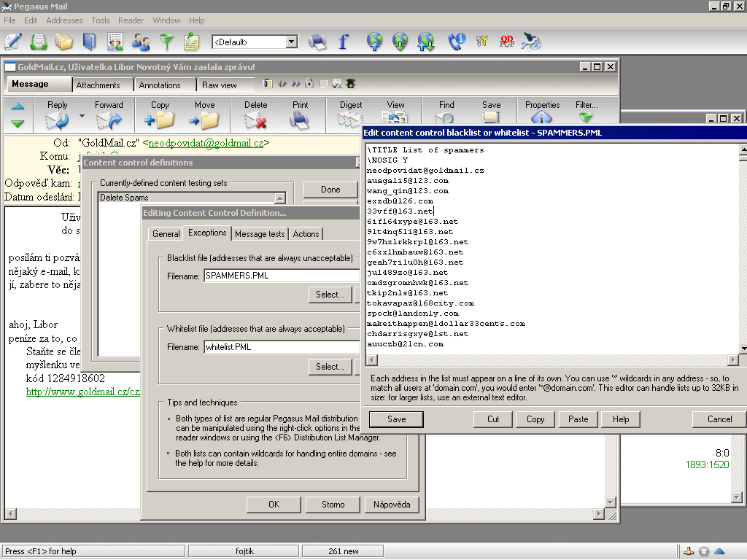Open font selection 'f' icon
This screenshot has width=747, height=560.
(x=343, y=42)
